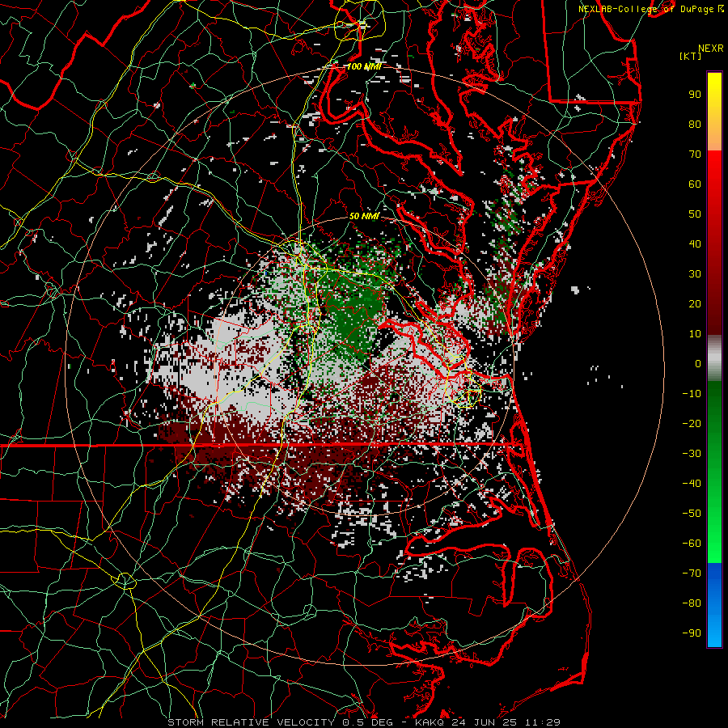Viewport: 728px width, 728px height.
Task: Click the -20 value on the velocity scale
Action: 692,423
